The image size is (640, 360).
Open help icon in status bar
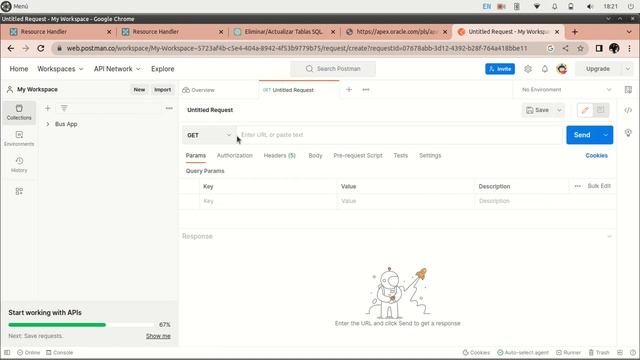click(x=633, y=353)
